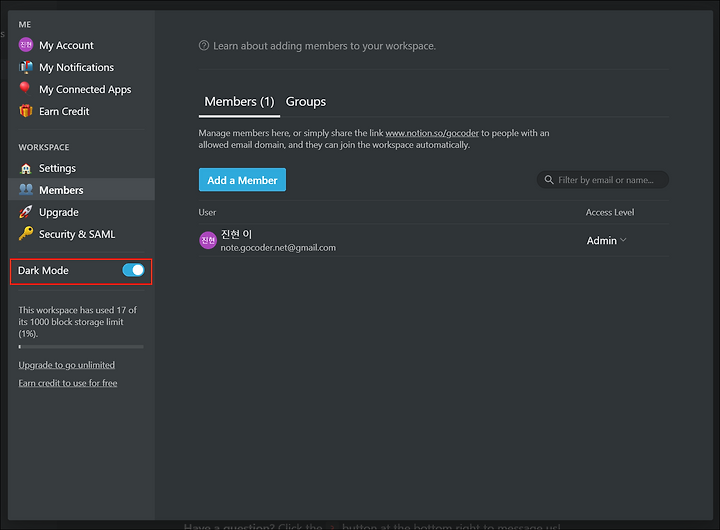Click the Access Level column header

pos(610,212)
